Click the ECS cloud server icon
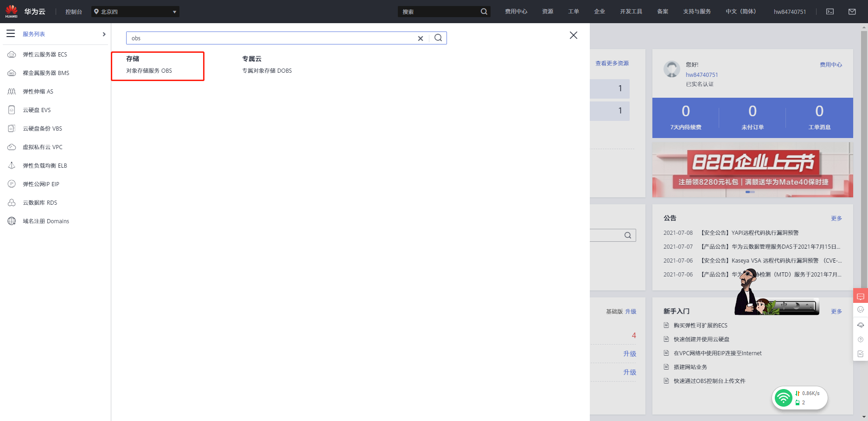The width and height of the screenshot is (868, 421). point(12,55)
